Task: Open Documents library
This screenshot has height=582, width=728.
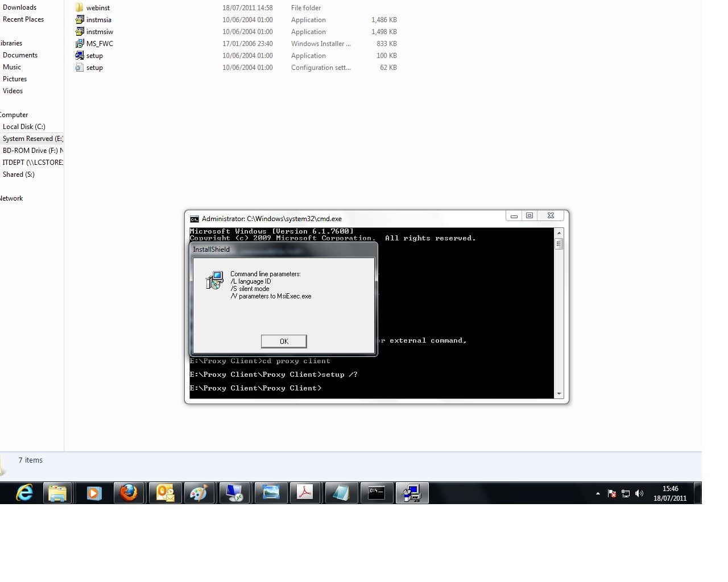Action: [x=20, y=55]
